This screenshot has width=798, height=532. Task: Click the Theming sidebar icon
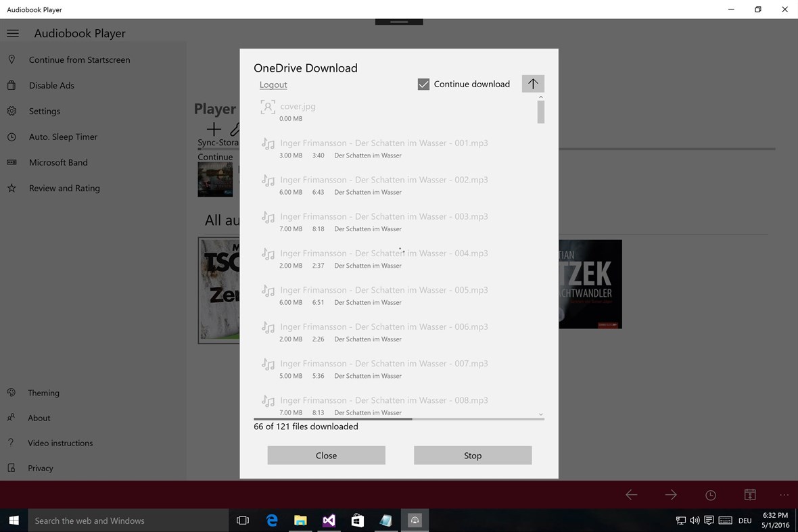(x=11, y=393)
